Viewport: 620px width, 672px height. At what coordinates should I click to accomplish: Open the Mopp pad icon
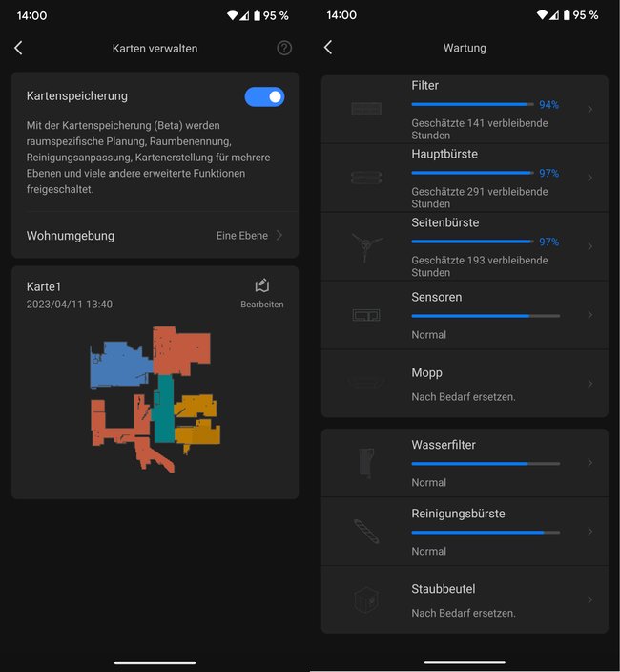click(x=366, y=382)
